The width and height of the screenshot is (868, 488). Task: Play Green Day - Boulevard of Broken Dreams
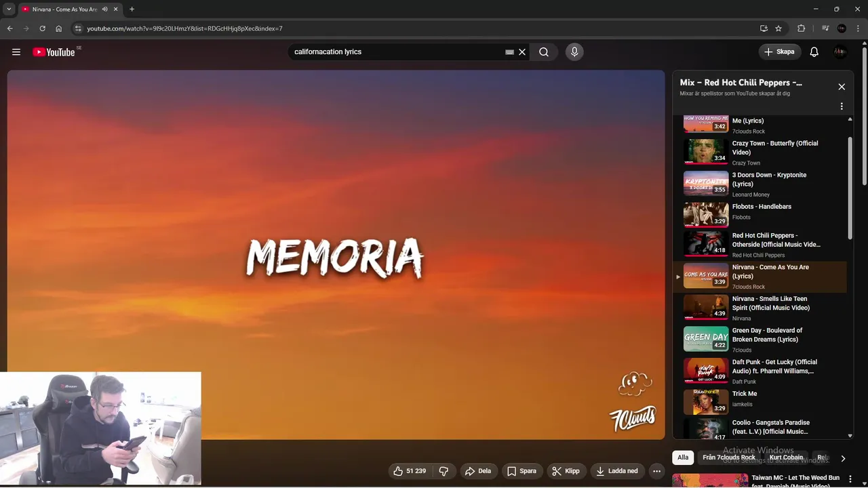tap(759, 340)
